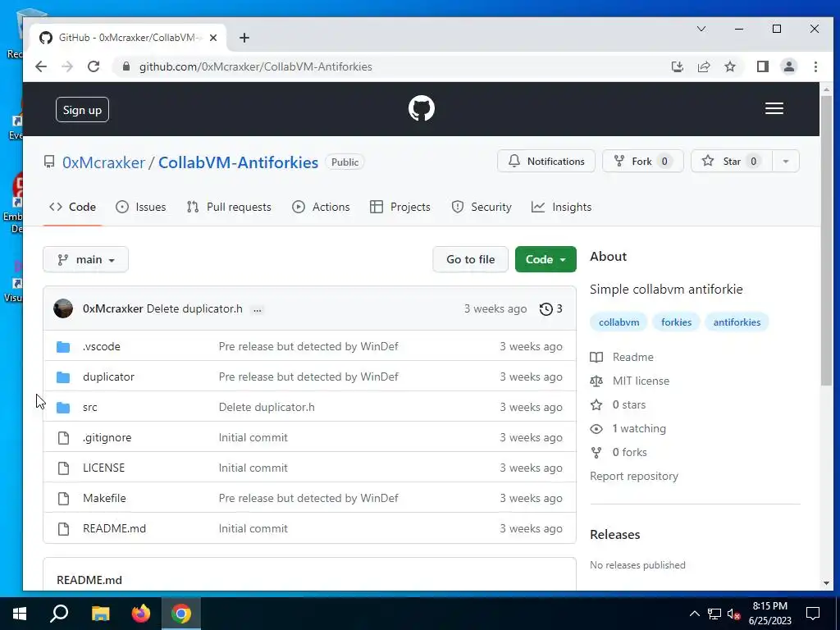Fork the repository
The height and width of the screenshot is (630, 840).
(x=643, y=162)
